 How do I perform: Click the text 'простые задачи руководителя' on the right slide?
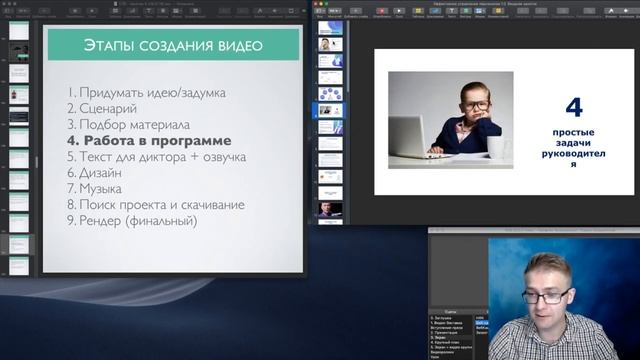tap(573, 148)
